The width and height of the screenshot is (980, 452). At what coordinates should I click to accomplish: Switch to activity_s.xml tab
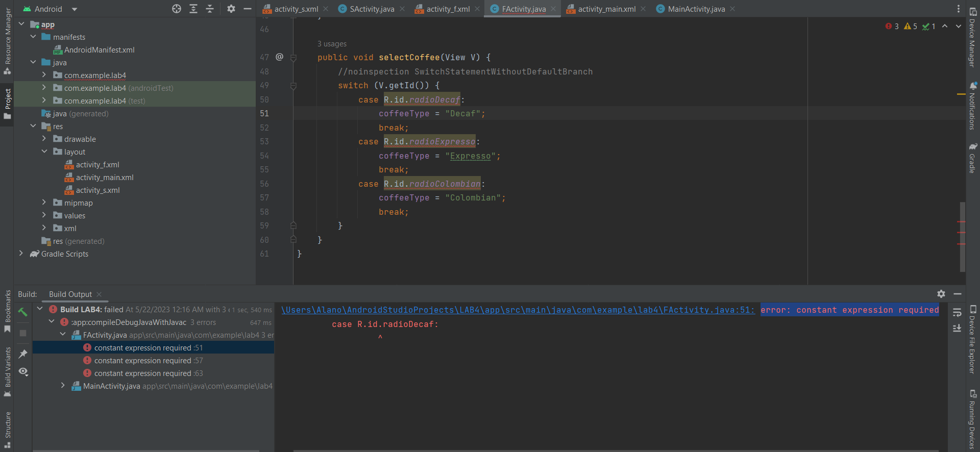tap(296, 9)
